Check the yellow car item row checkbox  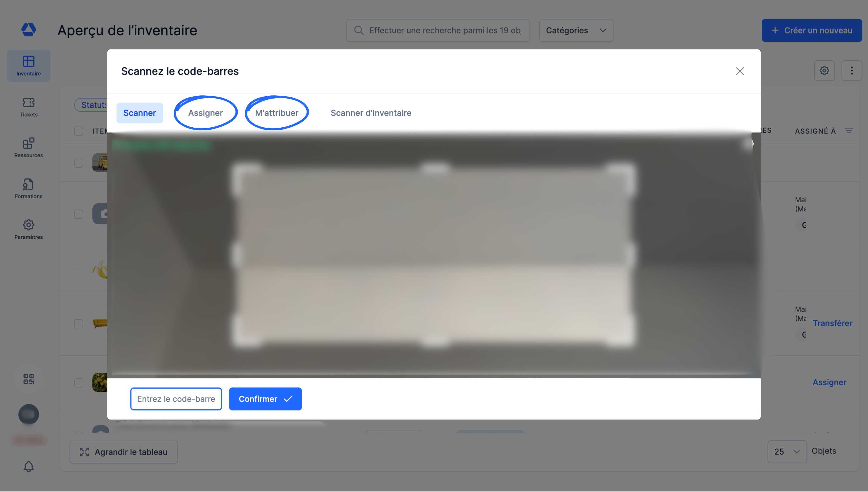coord(79,163)
